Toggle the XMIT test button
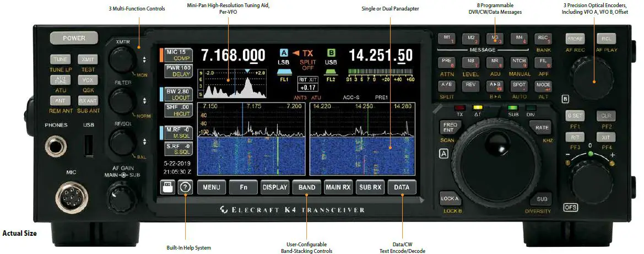This screenshot has height=254, width=644. [88, 59]
